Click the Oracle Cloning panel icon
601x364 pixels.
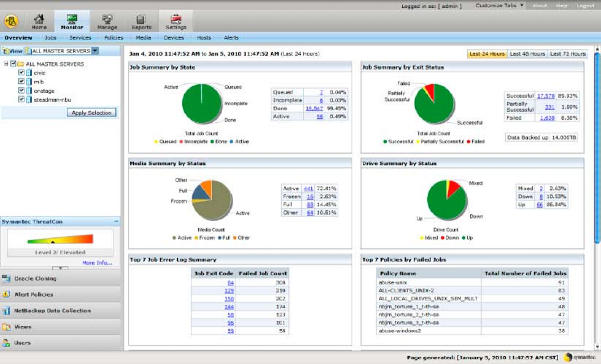click(6, 278)
